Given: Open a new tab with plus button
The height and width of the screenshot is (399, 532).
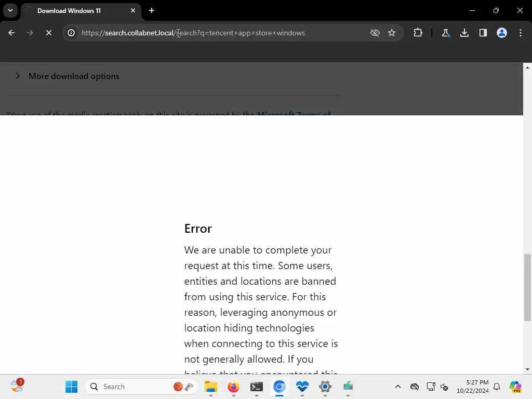Looking at the screenshot, I should click(x=151, y=10).
